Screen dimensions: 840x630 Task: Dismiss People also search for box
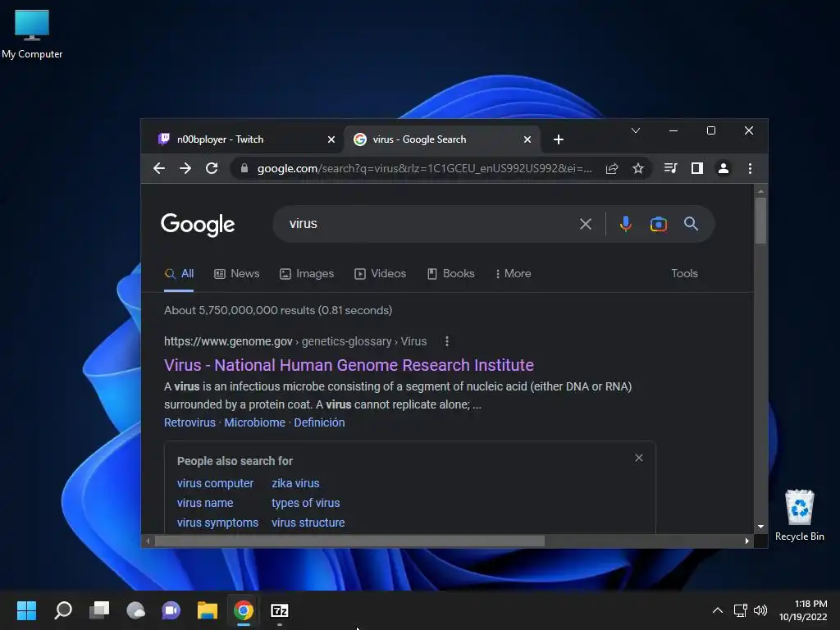638,458
